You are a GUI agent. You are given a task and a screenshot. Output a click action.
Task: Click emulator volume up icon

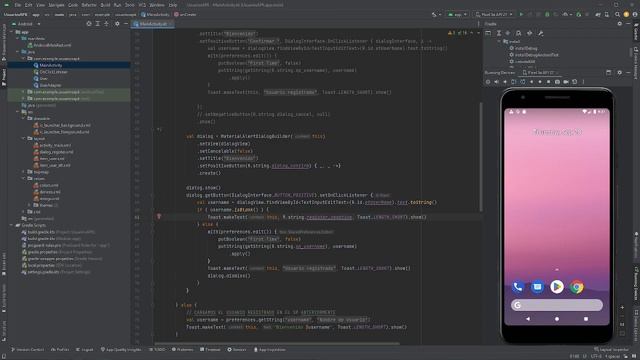click(x=496, y=82)
